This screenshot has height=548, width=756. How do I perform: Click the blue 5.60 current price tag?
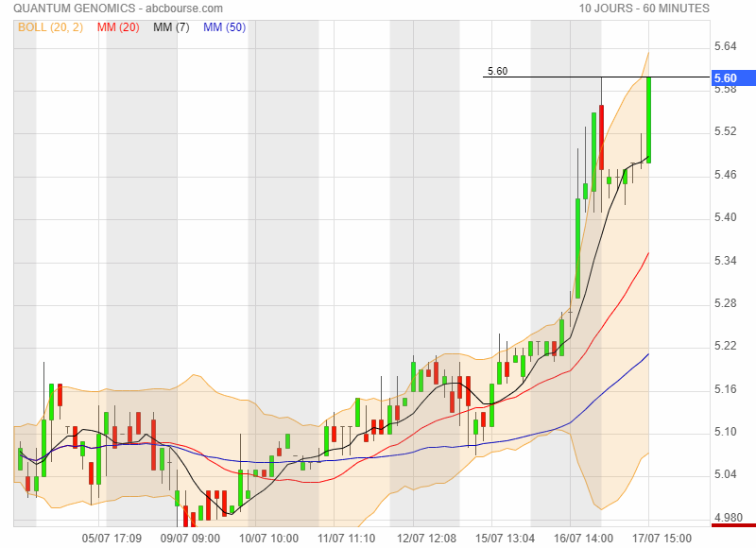tap(733, 78)
